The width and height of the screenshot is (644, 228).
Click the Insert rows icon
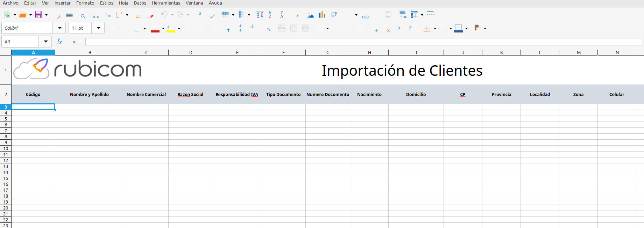point(225,15)
